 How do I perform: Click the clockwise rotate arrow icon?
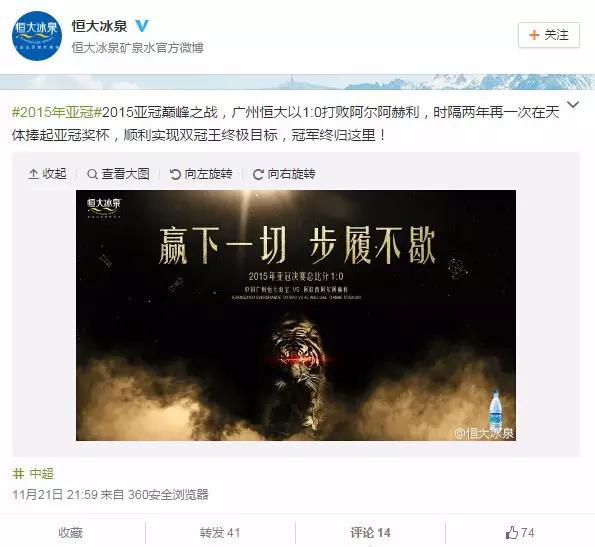point(258,174)
